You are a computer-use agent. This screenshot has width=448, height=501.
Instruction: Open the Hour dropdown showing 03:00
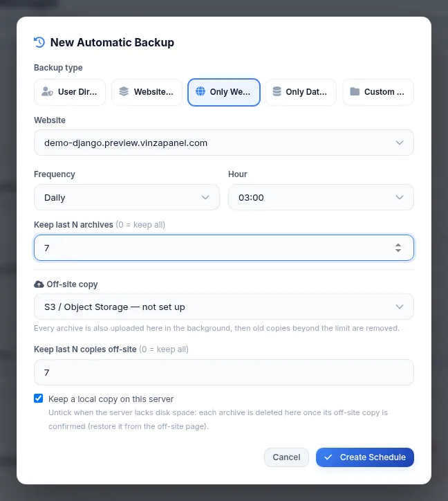tap(321, 197)
